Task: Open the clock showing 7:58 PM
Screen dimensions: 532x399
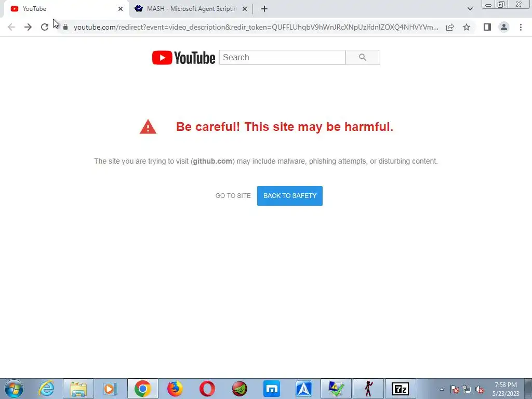Action: tap(506, 389)
